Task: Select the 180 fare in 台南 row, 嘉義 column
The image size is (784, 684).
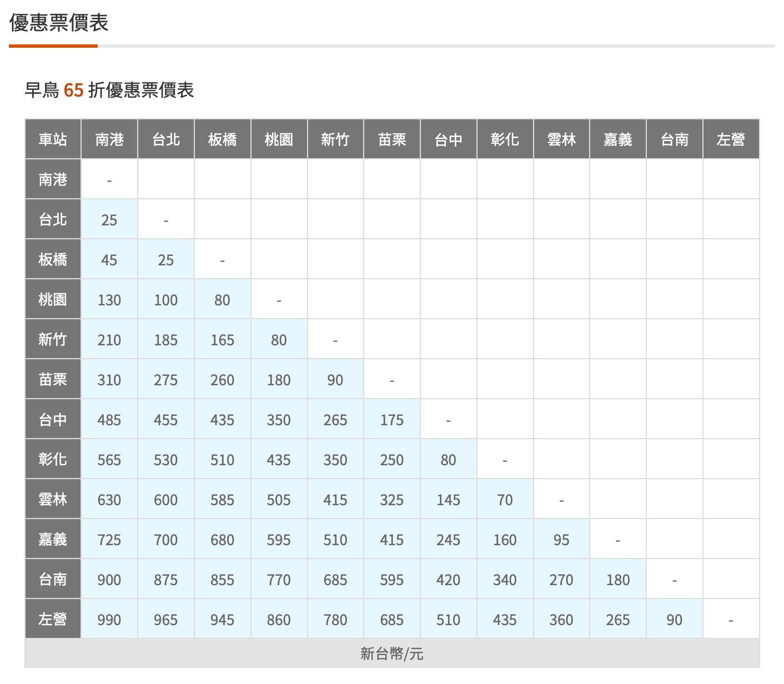Action: coord(617,580)
